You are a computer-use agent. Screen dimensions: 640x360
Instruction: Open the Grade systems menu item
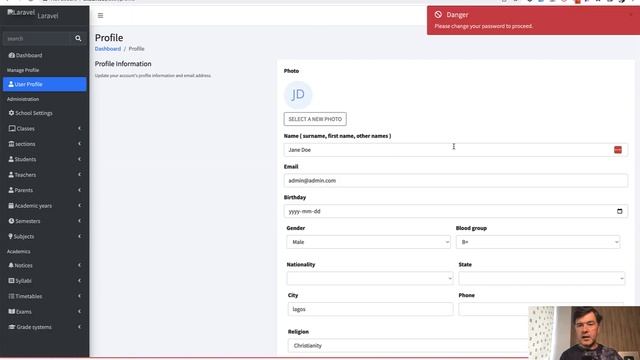(x=45, y=327)
